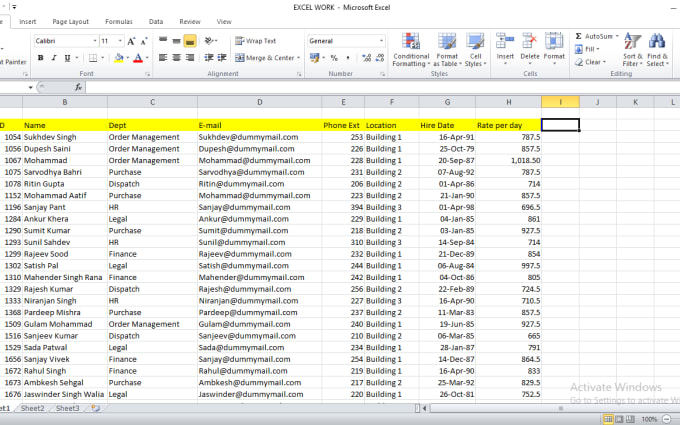
Task: Expand AutoSum dropdown arrow
Action: pos(617,36)
